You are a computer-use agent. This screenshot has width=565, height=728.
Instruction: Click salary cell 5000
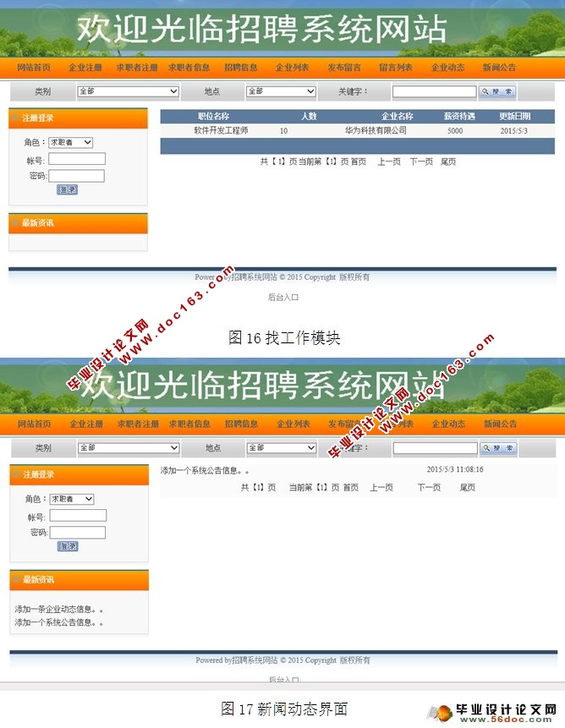[x=455, y=131]
